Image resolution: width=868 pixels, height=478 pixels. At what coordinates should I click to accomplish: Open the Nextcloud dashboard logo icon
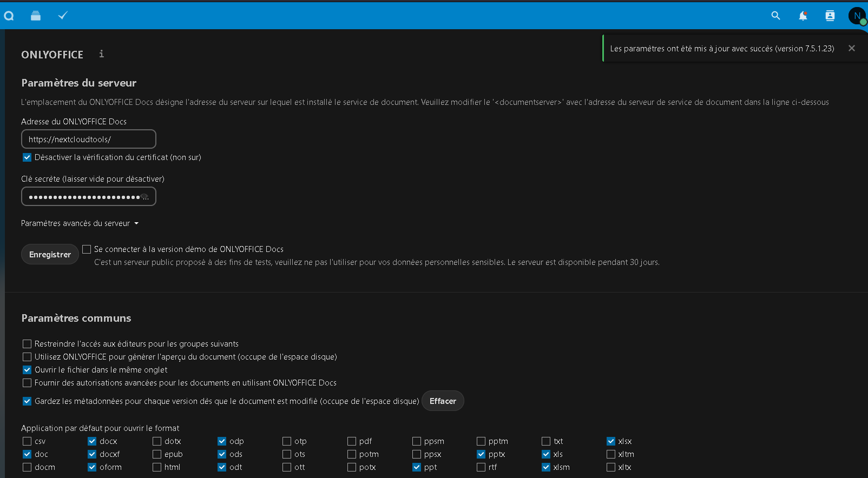9,16
